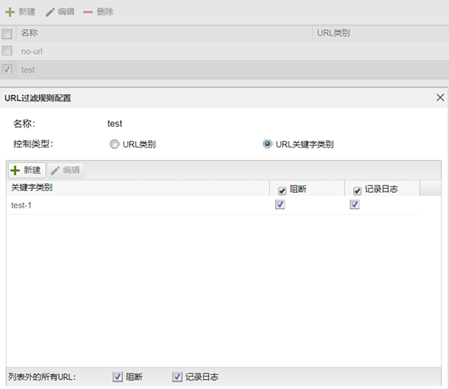Toggle the 记录日志 header checkbox

pos(357,191)
